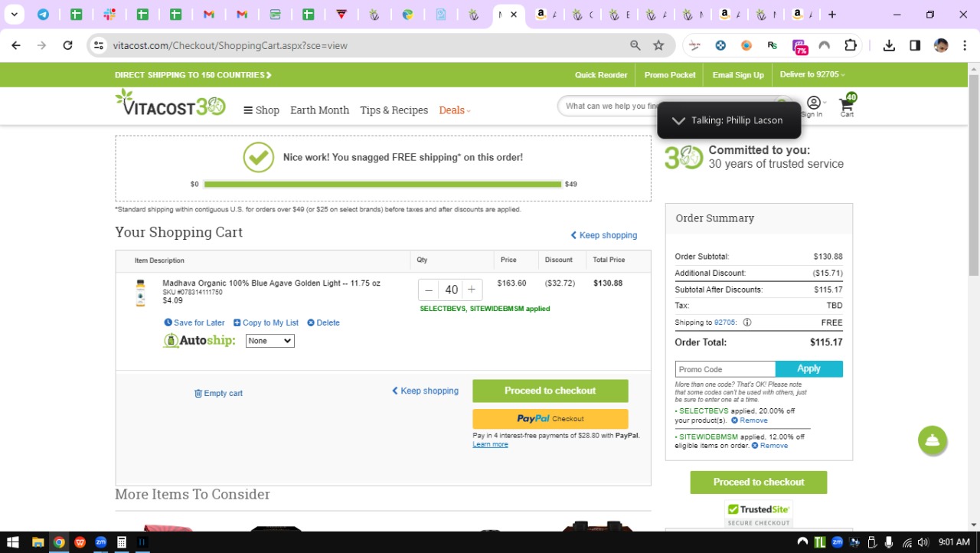Screen dimensions: 980x553
Task: Close the active Vitacost cart tab
Action: [514, 15]
